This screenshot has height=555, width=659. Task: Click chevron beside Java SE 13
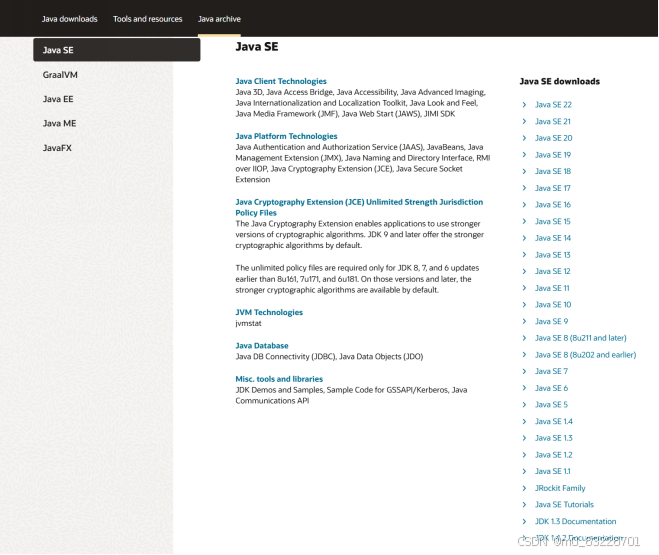click(x=524, y=255)
